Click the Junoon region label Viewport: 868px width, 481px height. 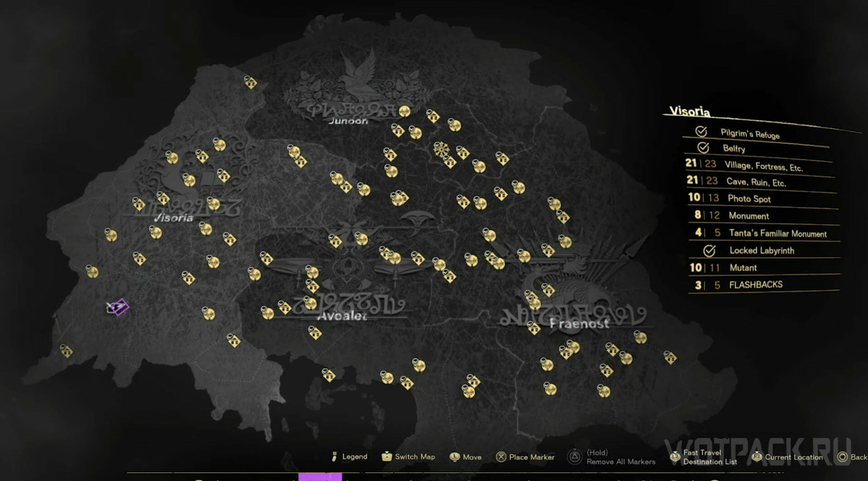click(x=348, y=121)
